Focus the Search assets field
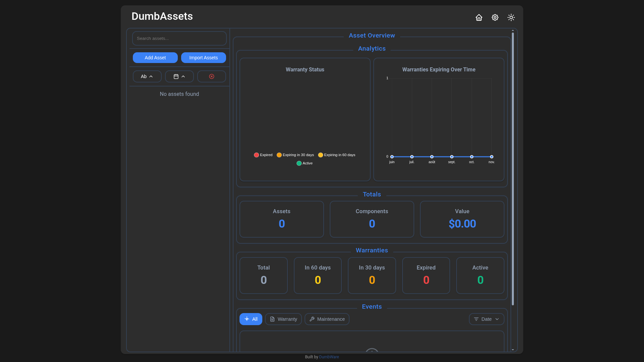 (179, 39)
